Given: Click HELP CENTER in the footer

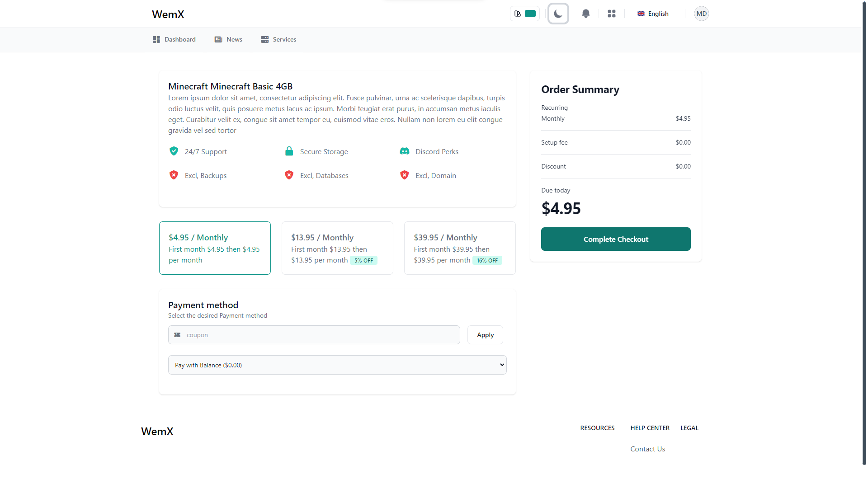Looking at the screenshot, I should (650, 428).
